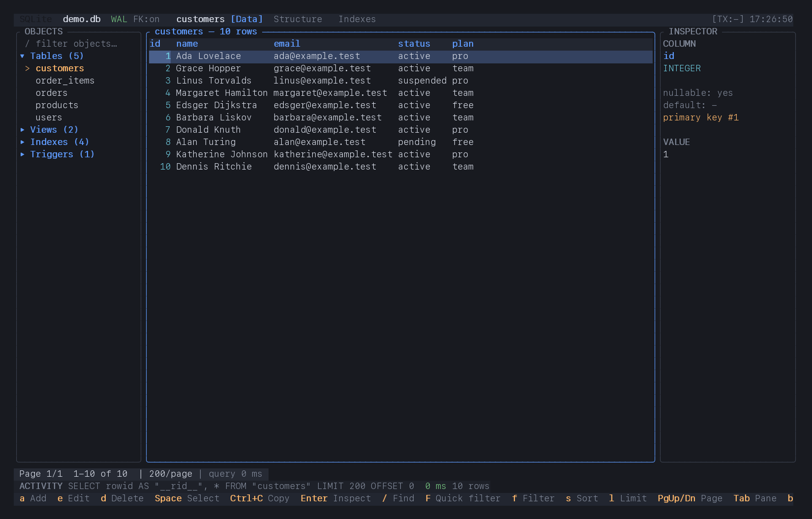Click the pending status cell

[x=417, y=142]
